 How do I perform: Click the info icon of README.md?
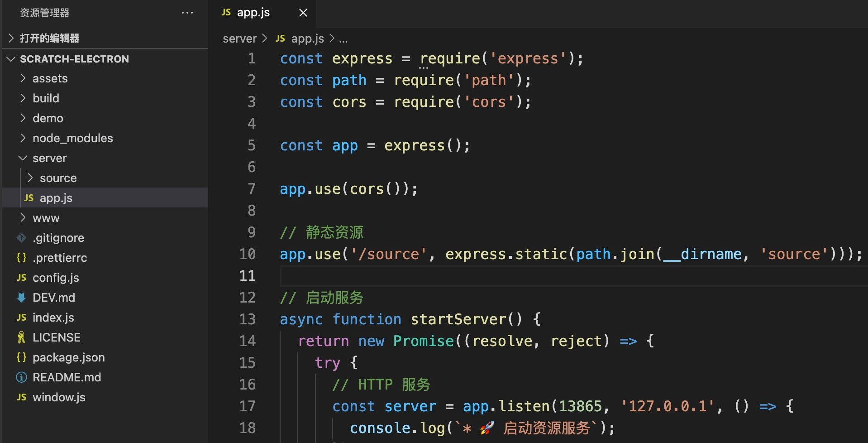[21, 377]
